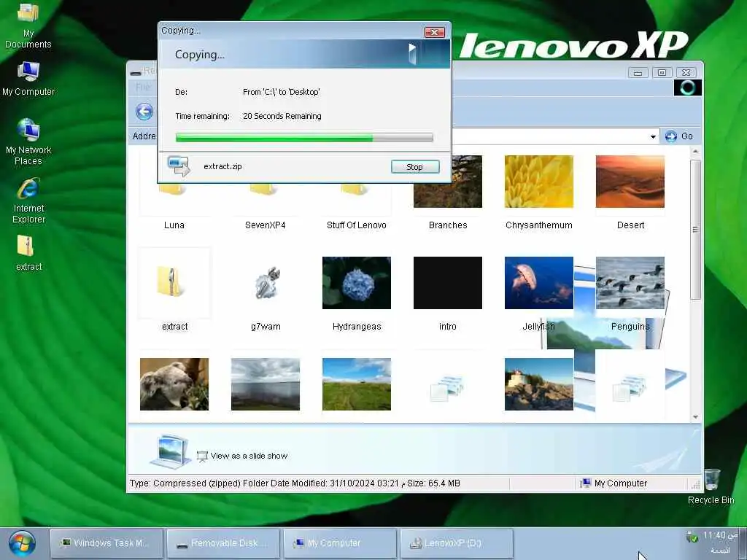The width and height of the screenshot is (747, 560).
Task: Minimize the Explorer window
Action: point(638,73)
